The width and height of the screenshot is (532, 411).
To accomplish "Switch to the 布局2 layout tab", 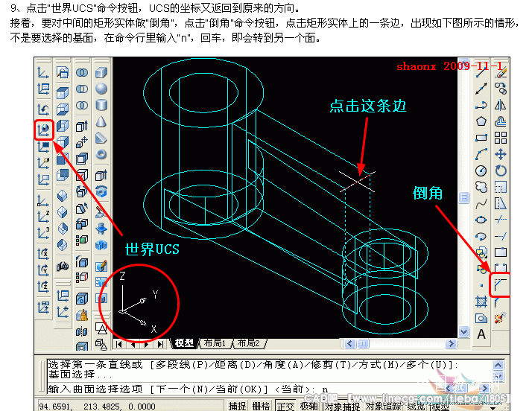I will 248,343.
